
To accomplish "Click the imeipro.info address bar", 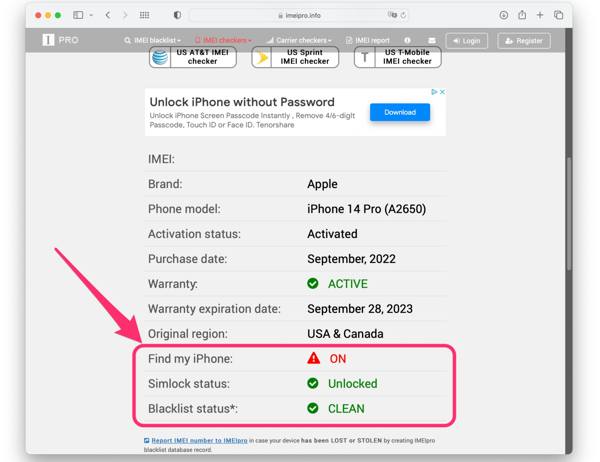I will [x=298, y=15].
